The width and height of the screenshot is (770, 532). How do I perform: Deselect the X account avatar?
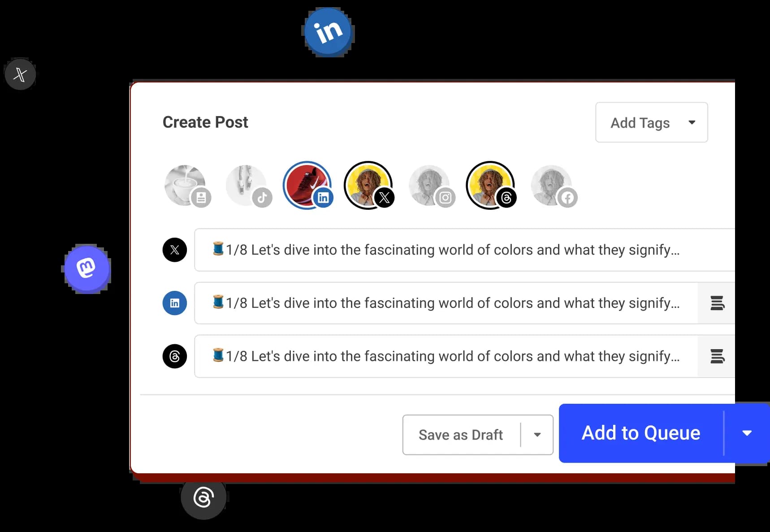click(x=369, y=185)
